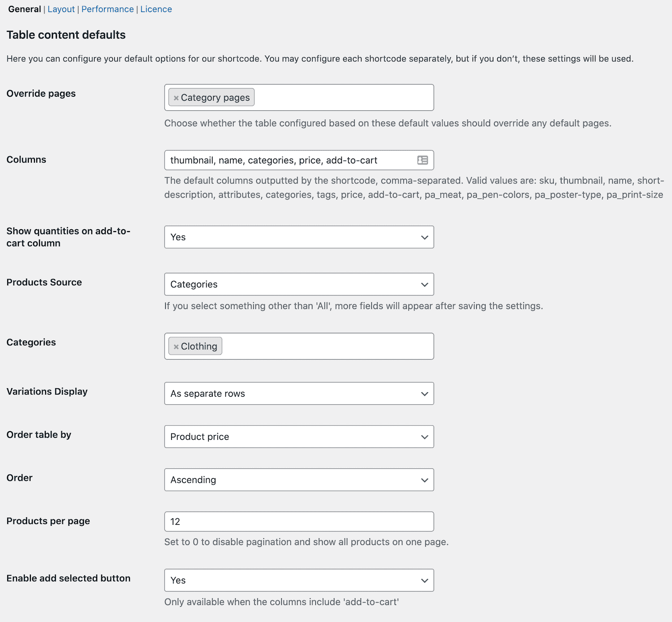This screenshot has width=672, height=622.
Task: Click inside the Override pages select box
Action: [344, 98]
